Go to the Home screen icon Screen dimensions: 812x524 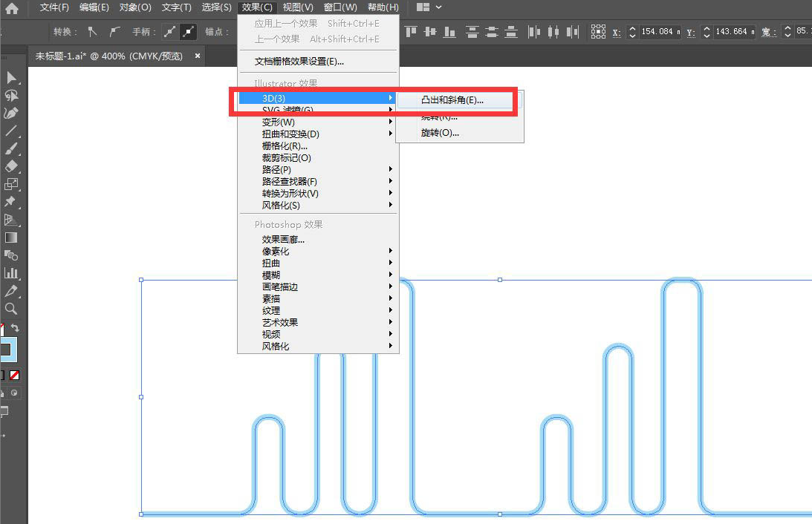point(11,8)
